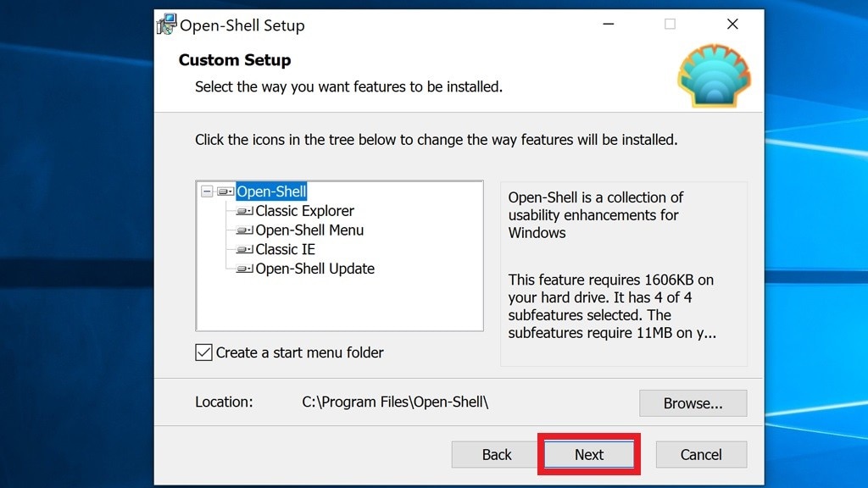Select Classic IE in the feature tree
This screenshot has height=488, width=868.
(285, 250)
